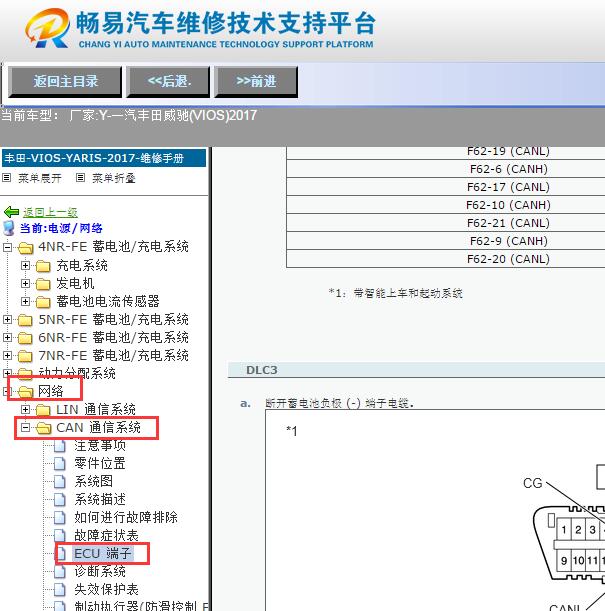Expand the 6NR-FE 蓄电池/充电系统 node
This screenshot has height=611, width=605.
7,337
